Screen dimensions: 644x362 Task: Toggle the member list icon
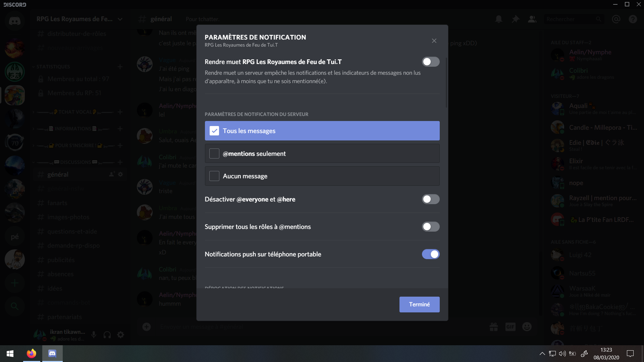click(x=532, y=19)
